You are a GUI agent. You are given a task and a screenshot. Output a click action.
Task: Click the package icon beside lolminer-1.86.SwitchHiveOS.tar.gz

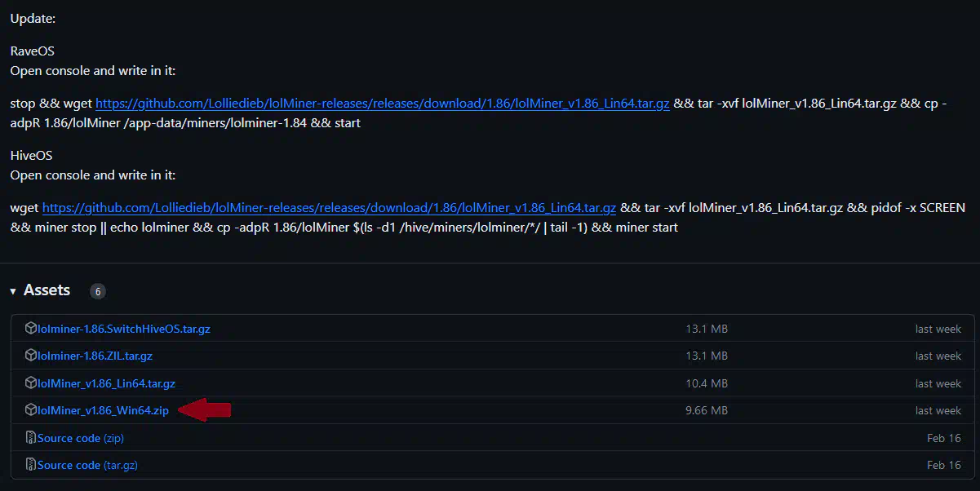(x=31, y=329)
